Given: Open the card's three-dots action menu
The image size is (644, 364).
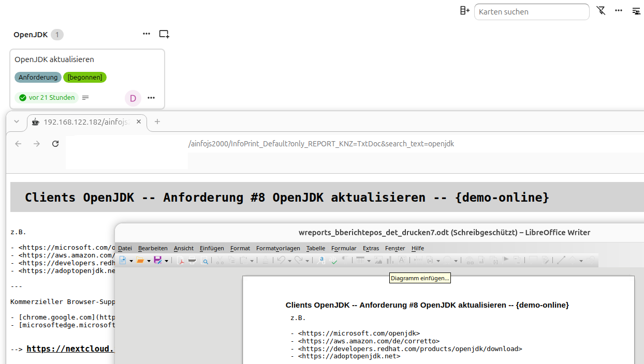Looking at the screenshot, I should pos(151,98).
